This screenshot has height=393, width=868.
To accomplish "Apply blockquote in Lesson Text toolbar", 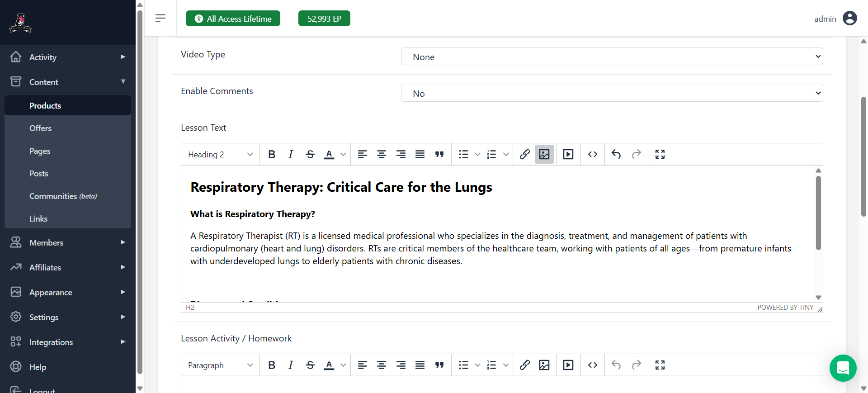I will [439, 154].
